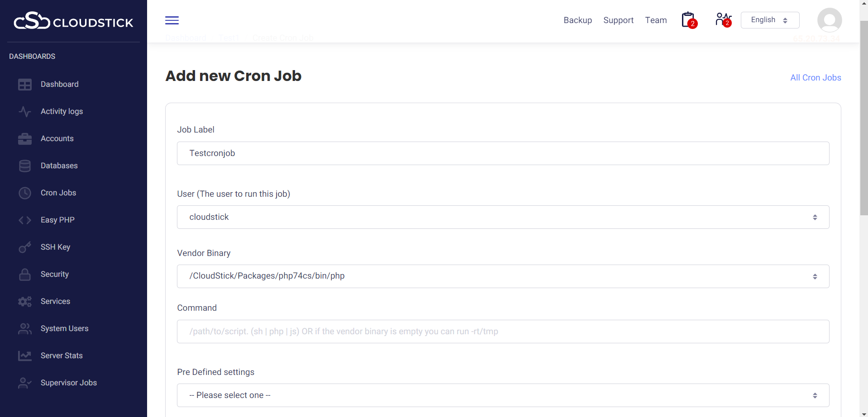The image size is (868, 417).
Task: Open Activity logs in sidebar
Action: (x=62, y=112)
